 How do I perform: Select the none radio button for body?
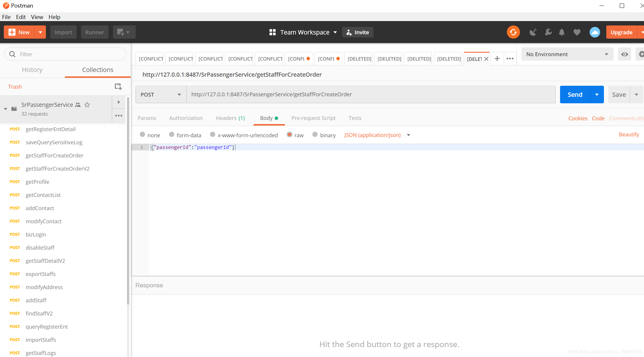[x=142, y=134]
